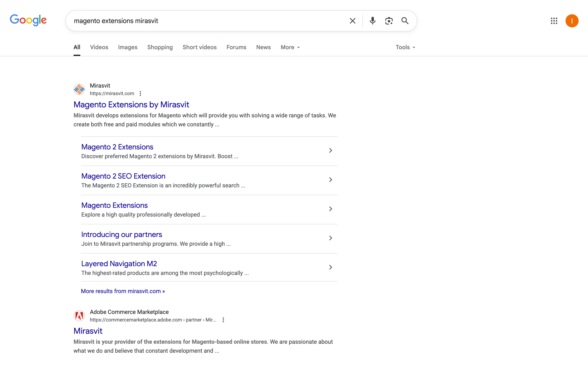Clear the search box with X icon
This screenshot has width=588, height=367.
click(x=352, y=21)
